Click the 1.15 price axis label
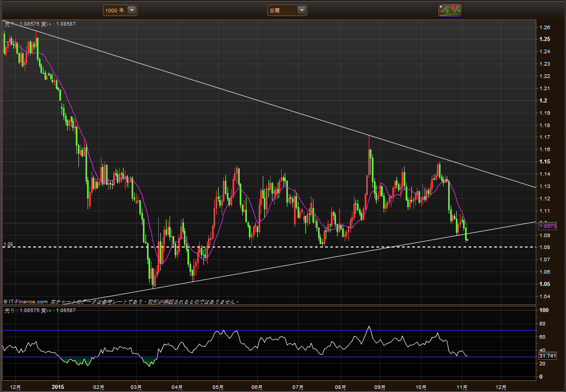Screen dimensions: 566x392 pos(544,162)
